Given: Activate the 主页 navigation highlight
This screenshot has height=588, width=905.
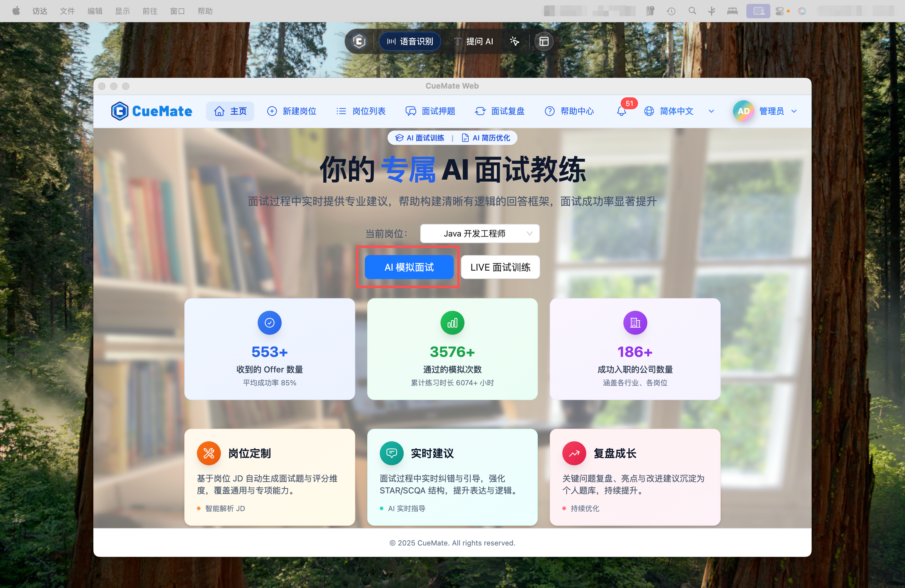Looking at the screenshot, I should (x=230, y=111).
